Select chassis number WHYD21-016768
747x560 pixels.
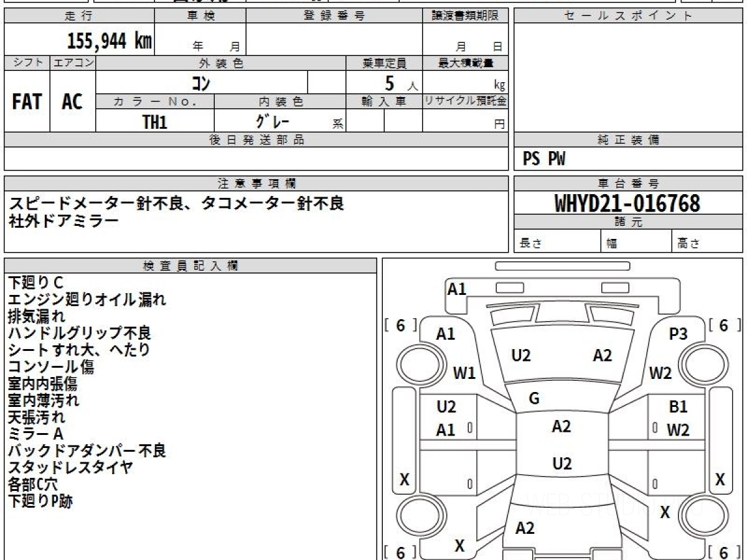tap(627, 203)
